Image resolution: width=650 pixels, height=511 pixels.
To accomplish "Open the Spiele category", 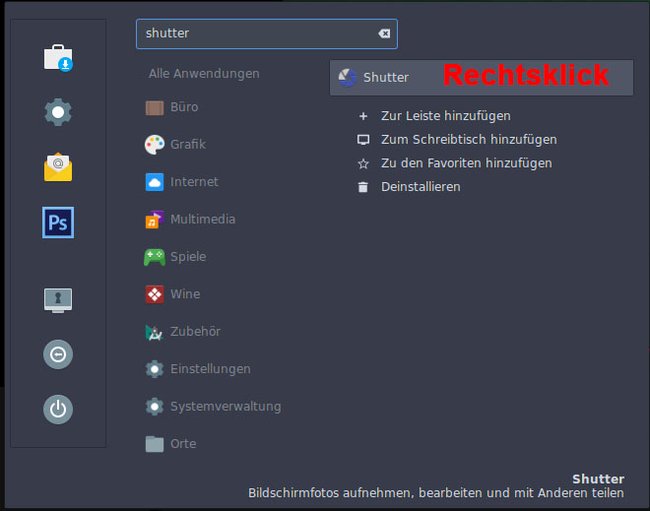I will click(x=175, y=257).
